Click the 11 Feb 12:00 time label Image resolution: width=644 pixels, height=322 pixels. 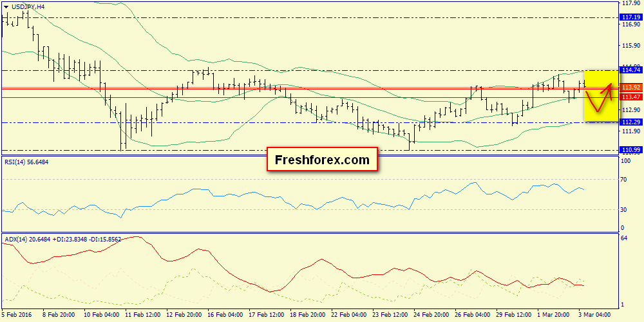[142, 315]
